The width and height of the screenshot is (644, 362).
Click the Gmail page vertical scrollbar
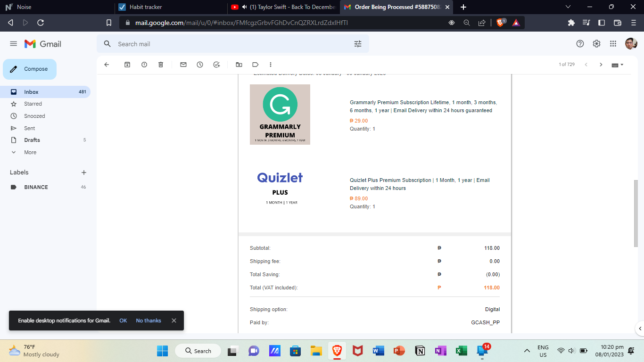(636, 213)
